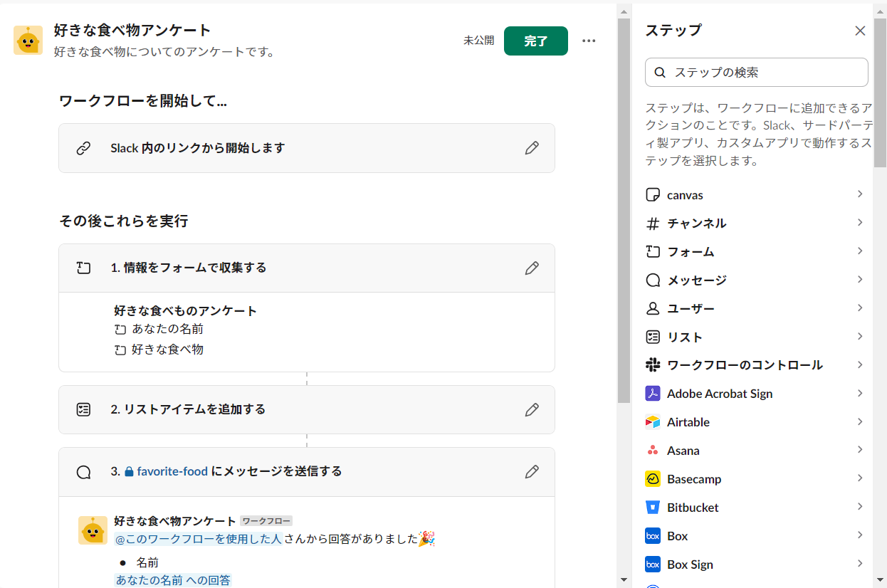Click the Slack logo for workflow controls
Viewport: 887px width, 588px height.
pyautogui.click(x=653, y=365)
